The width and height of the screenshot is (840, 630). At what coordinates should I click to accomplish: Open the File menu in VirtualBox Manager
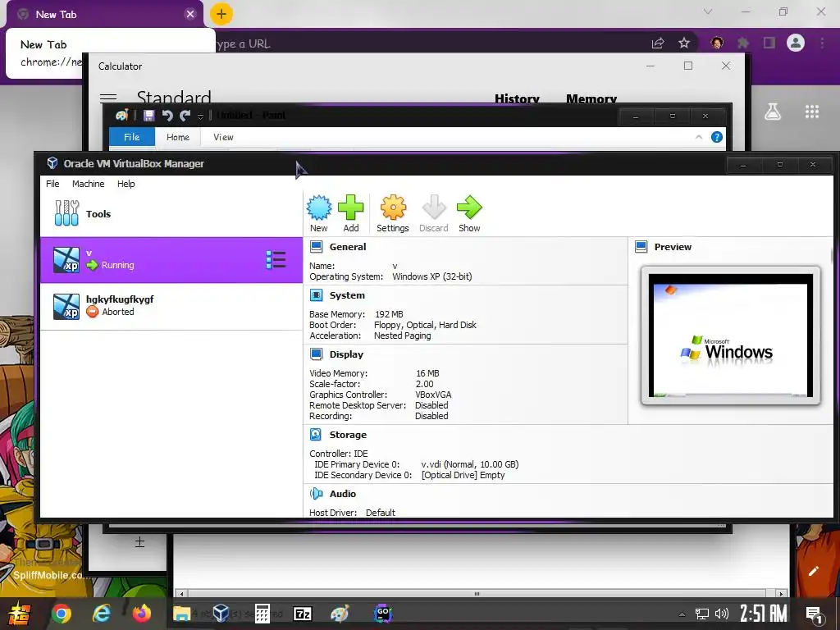[52, 184]
